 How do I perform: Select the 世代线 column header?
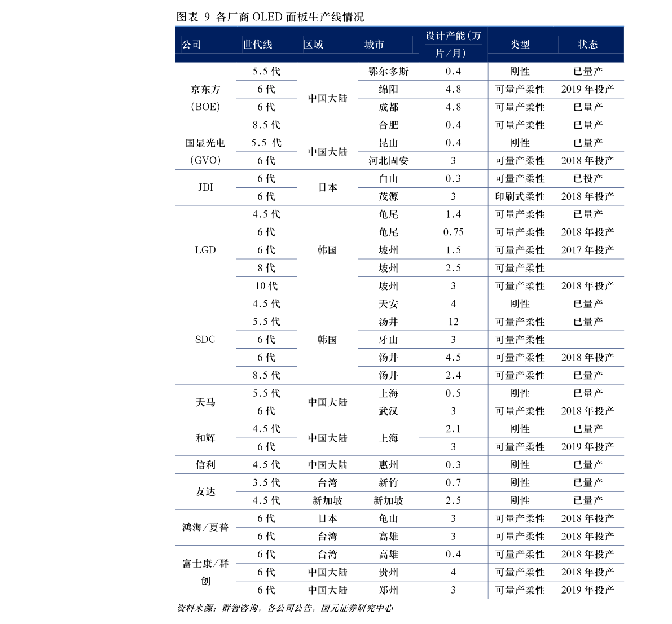266,45
